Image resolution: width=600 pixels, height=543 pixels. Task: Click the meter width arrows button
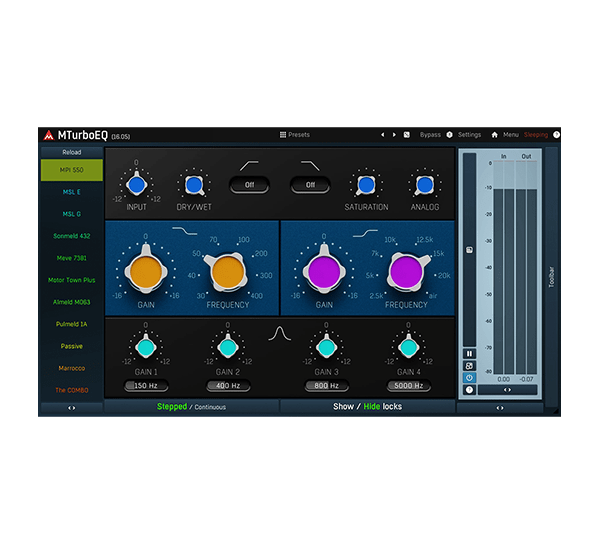507,390
